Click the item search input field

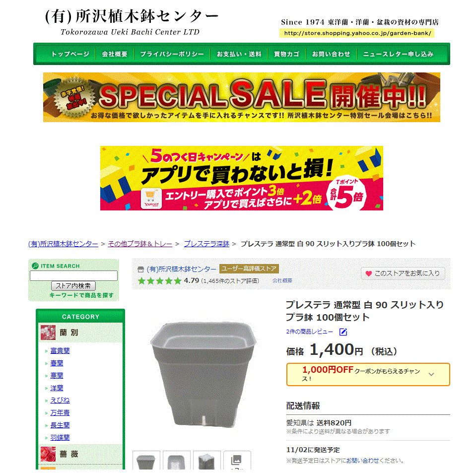pyautogui.click(x=73, y=275)
